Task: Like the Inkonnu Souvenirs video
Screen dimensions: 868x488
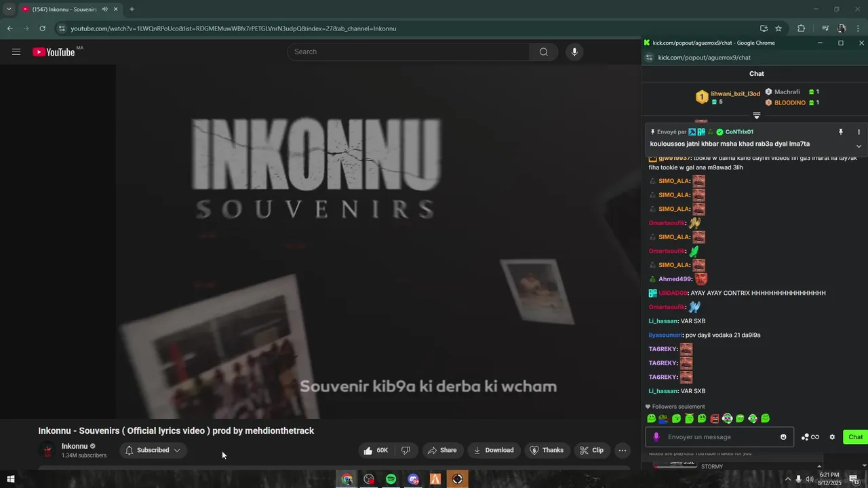Action: coord(376,450)
